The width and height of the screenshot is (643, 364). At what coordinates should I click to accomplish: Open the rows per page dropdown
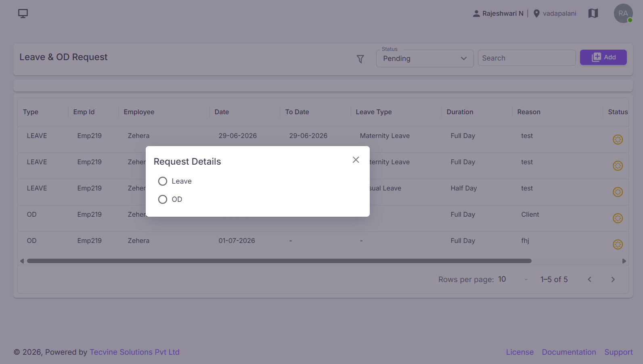513,279
